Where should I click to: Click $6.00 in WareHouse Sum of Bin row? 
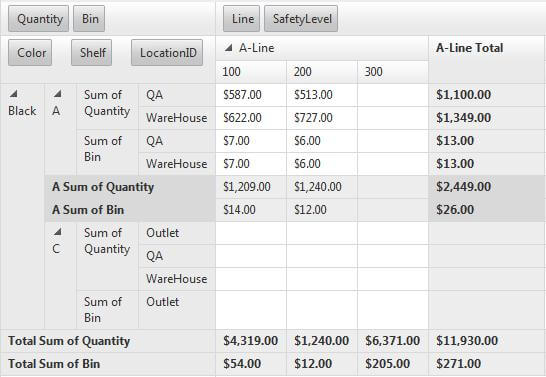(x=322, y=164)
